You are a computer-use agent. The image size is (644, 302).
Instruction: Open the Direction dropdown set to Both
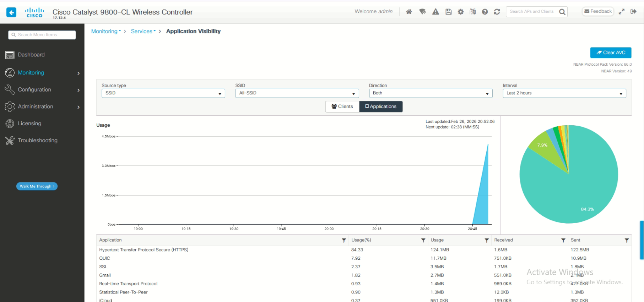[x=430, y=93]
